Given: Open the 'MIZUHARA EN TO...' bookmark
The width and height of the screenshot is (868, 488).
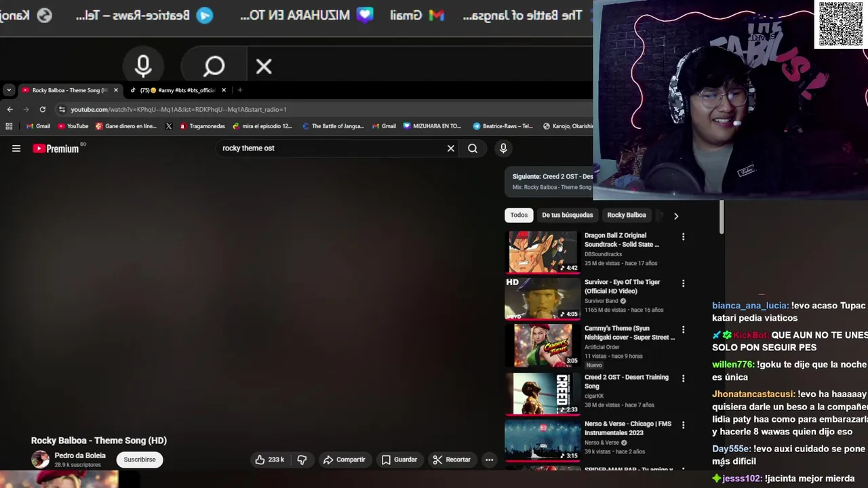Looking at the screenshot, I should [x=432, y=126].
